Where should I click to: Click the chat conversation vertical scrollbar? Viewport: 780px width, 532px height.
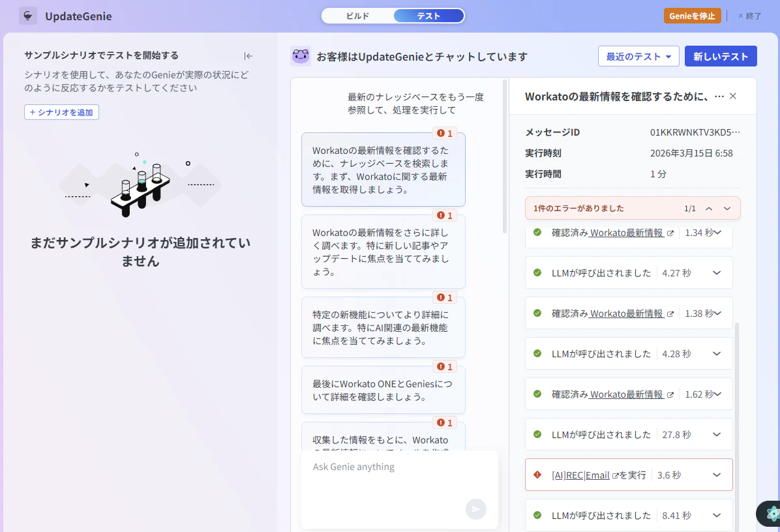point(504,156)
